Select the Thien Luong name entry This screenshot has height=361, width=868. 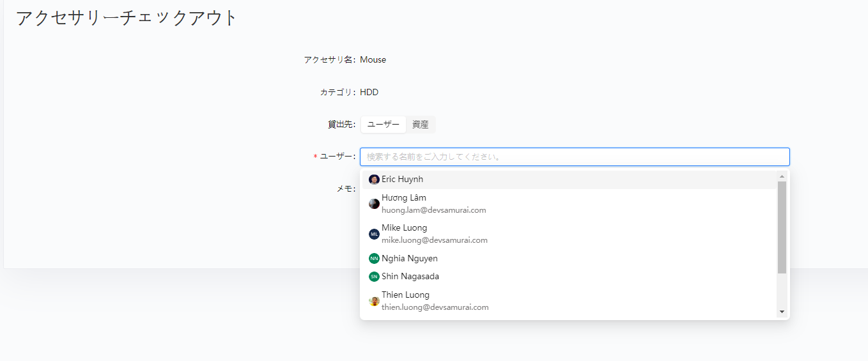pyautogui.click(x=405, y=295)
